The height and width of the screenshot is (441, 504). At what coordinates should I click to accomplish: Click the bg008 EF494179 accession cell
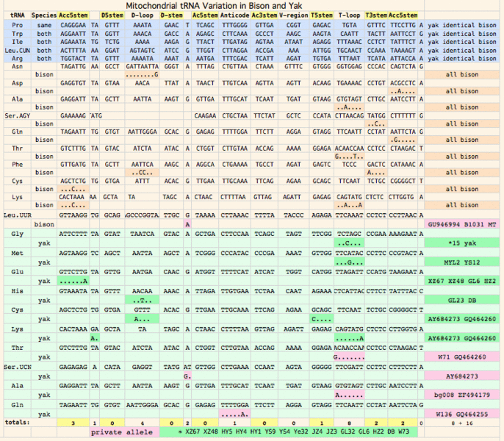461,394
